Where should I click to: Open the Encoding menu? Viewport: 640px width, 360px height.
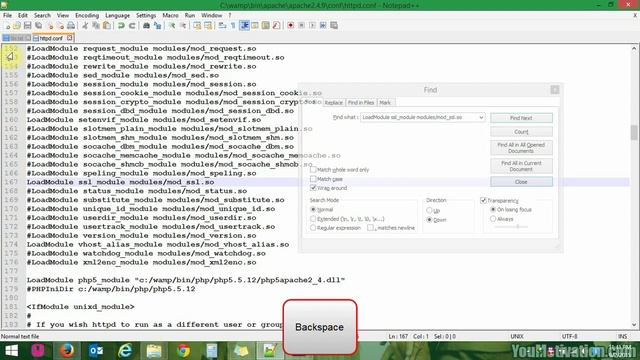[87, 15]
